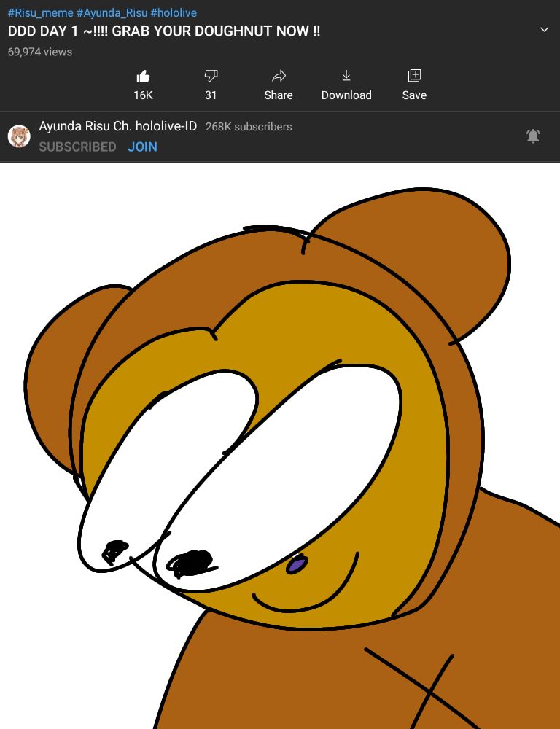This screenshot has height=729, width=560.
Task: Toggle the notification bell for this channel
Action: coord(533,136)
